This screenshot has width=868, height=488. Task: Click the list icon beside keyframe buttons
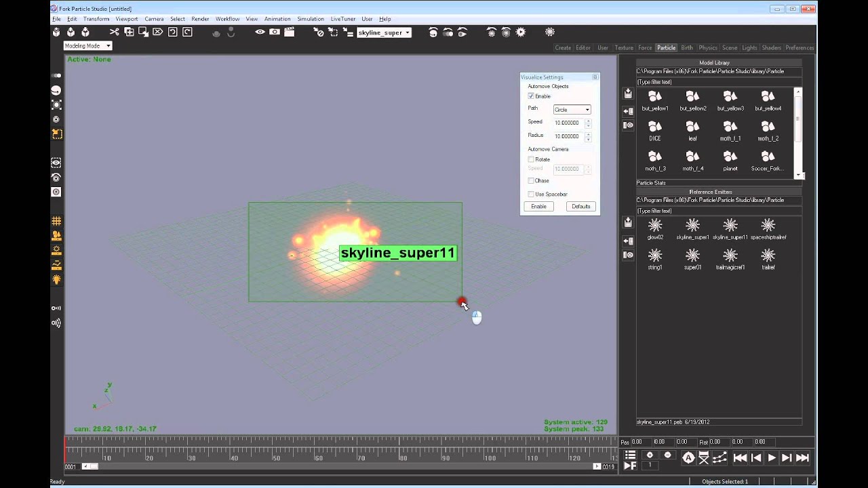(x=630, y=455)
